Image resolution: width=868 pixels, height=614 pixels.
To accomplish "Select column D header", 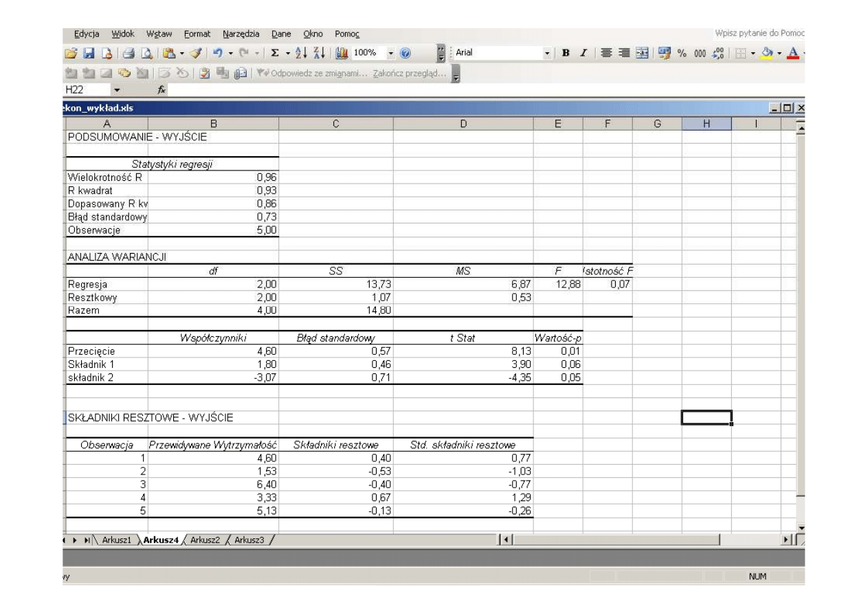I will [x=463, y=124].
